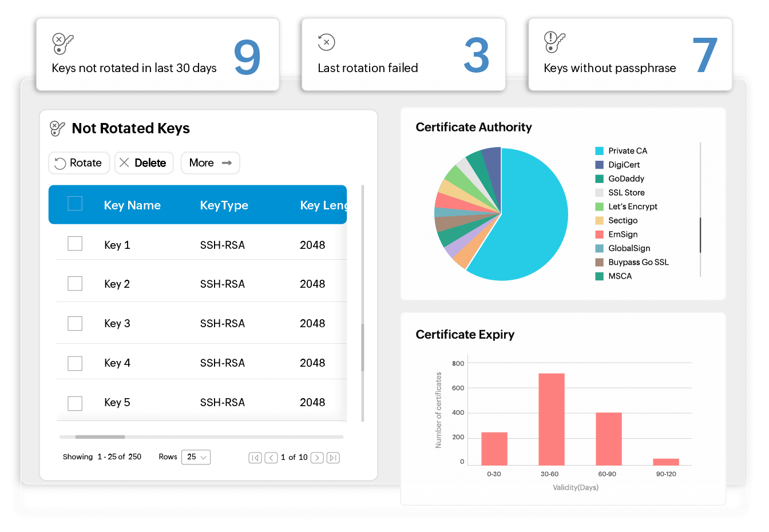Click the 90-120 days expiry bar
Image resolution: width=769 pixels, height=532 pixels.
pyautogui.click(x=666, y=462)
